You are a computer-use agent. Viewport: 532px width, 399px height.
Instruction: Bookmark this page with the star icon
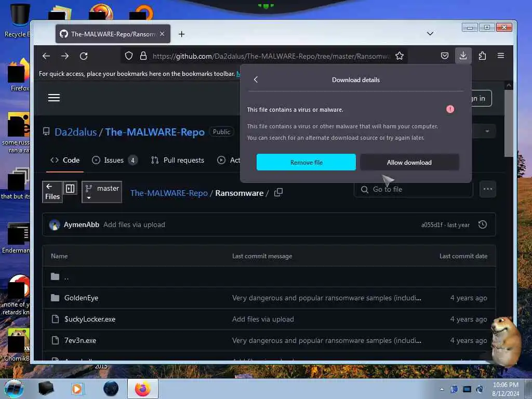tap(400, 56)
